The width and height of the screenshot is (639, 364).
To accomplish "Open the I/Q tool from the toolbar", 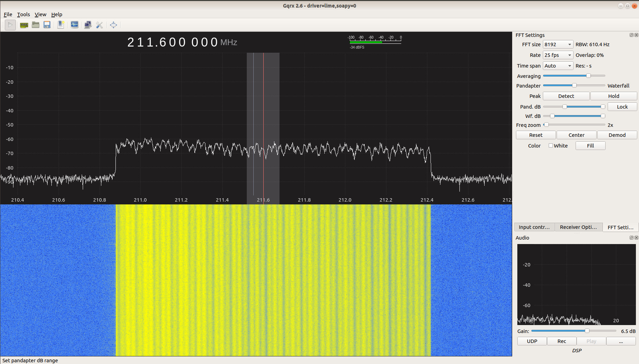I will click(x=74, y=25).
